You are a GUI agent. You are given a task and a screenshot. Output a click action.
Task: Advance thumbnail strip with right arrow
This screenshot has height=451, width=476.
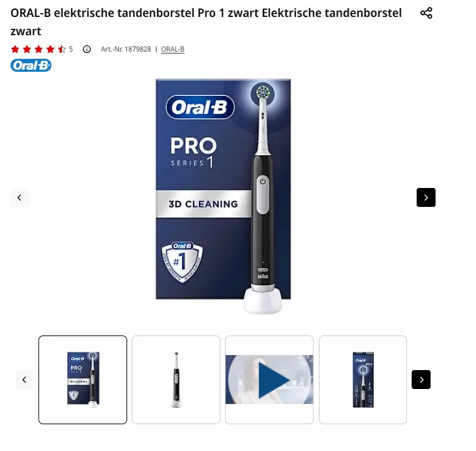(x=421, y=380)
